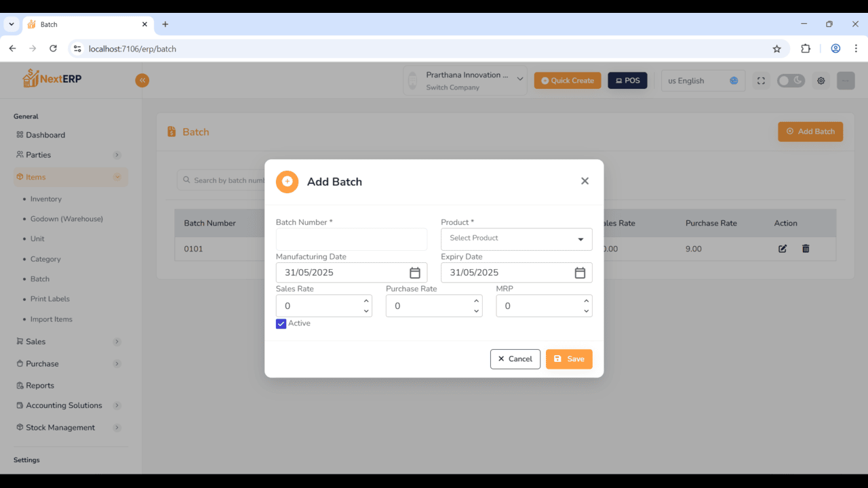Bookmark this page with star icon

pyautogui.click(x=776, y=49)
